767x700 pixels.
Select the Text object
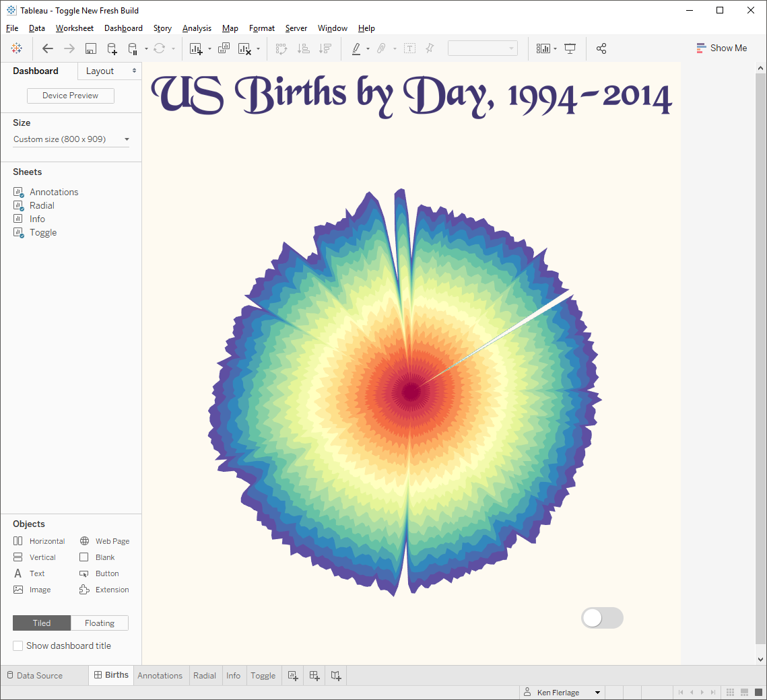[x=29, y=573]
